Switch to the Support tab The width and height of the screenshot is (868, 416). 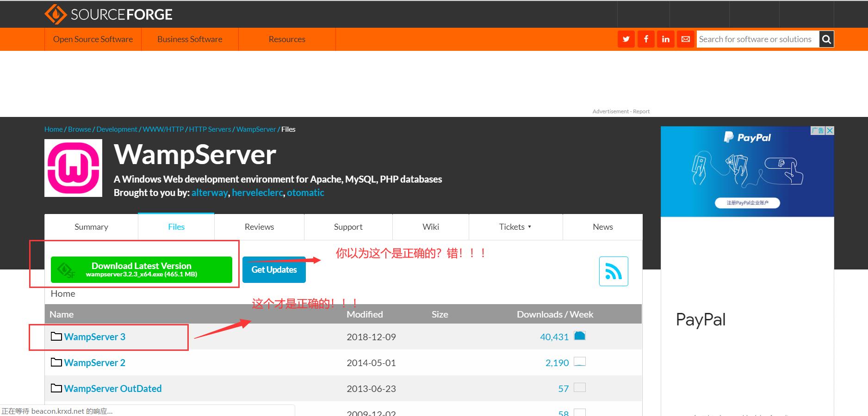click(348, 227)
